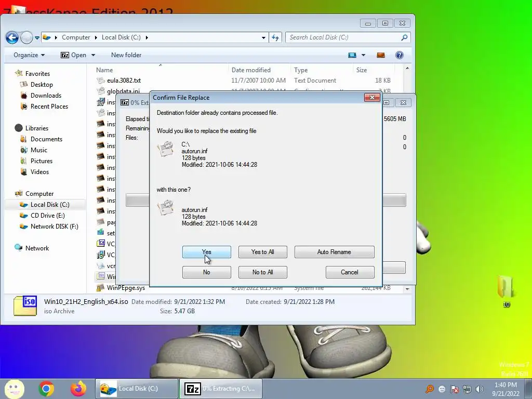Change the view icon in toolbar

(352, 55)
